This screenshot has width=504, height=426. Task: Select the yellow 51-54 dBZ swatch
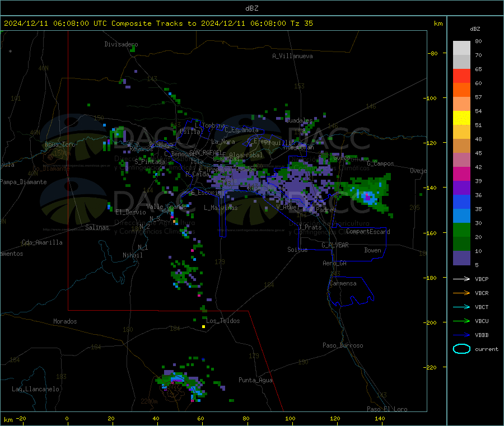tap(461, 118)
